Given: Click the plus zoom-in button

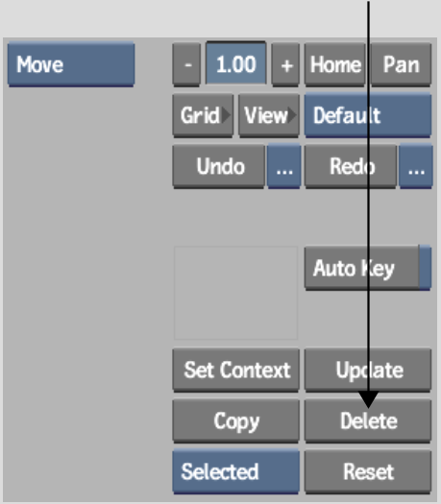Looking at the screenshot, I should [x=286, y=64].
